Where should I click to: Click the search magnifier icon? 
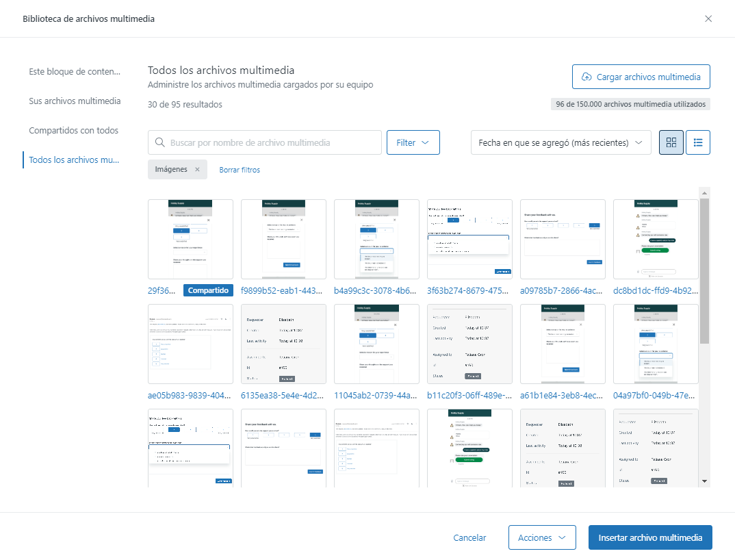160,142
